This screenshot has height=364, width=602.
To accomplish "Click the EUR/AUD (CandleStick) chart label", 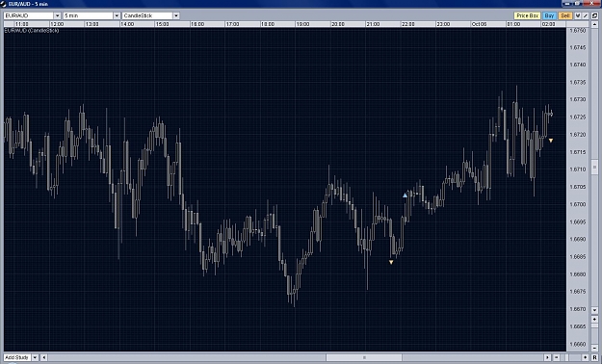I will (x=32, y=31).
